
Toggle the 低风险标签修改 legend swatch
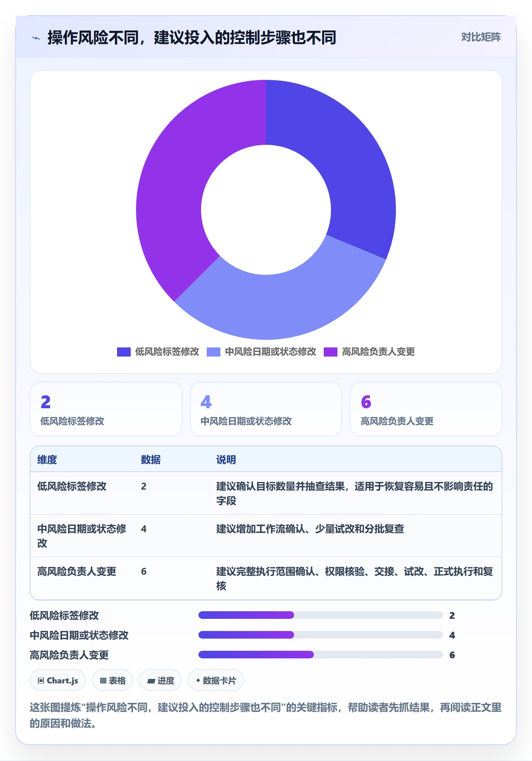(x=123, y=352)
